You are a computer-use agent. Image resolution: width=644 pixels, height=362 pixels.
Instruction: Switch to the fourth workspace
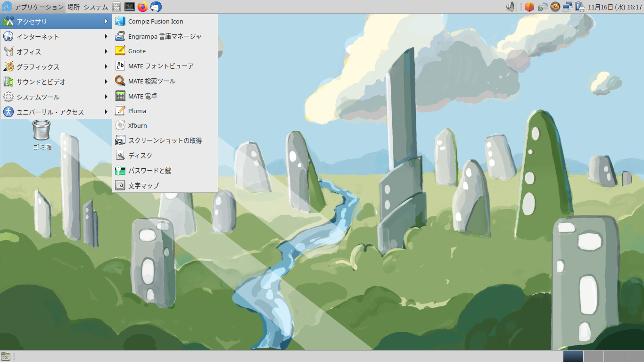pos(634,356)
